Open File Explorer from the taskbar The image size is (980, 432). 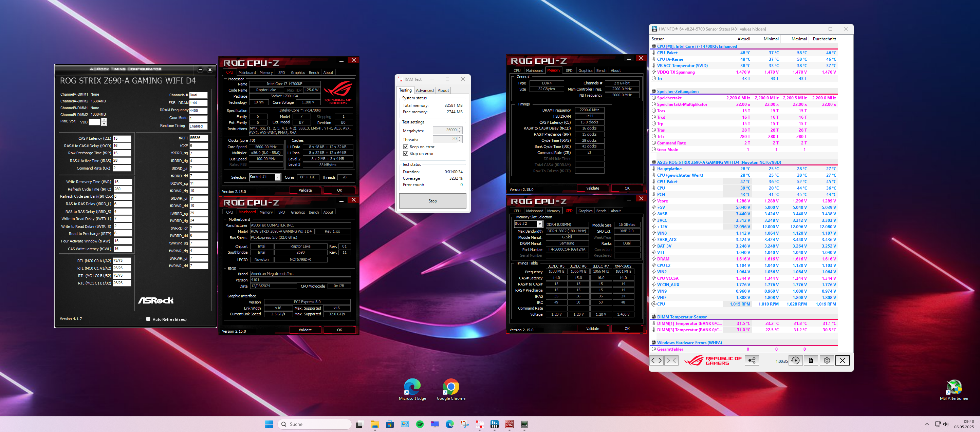pyautogui.click(x=375, y=425)
